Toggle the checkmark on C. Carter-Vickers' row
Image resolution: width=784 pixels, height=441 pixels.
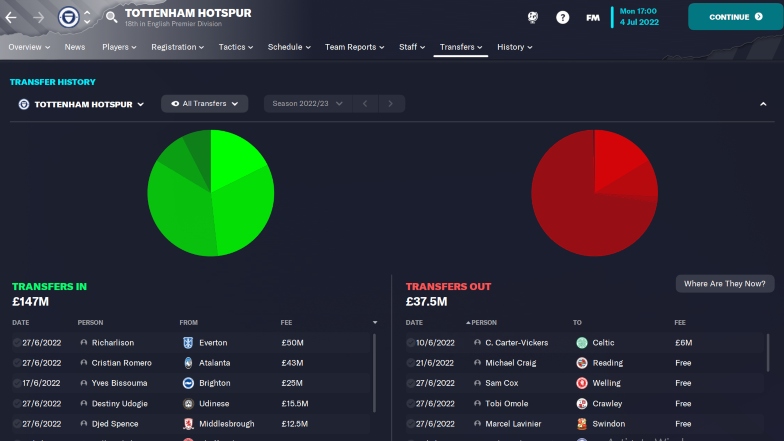[x=410, y=342]
